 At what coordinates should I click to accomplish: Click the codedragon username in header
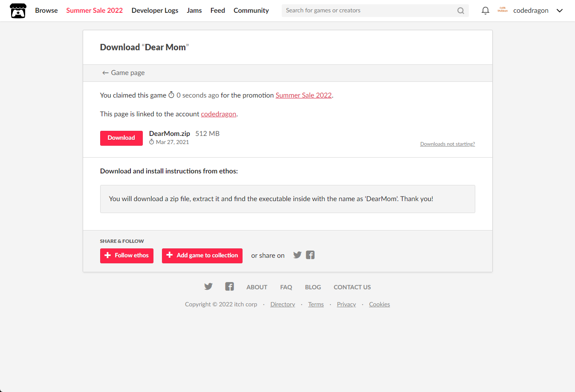click(531, 11)
